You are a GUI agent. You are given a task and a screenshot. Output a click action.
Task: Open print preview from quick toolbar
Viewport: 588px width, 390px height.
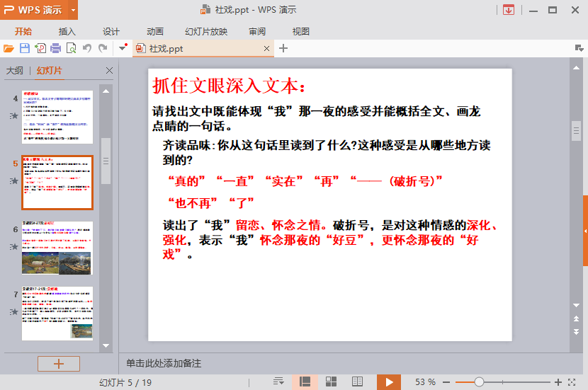(71, 48)
